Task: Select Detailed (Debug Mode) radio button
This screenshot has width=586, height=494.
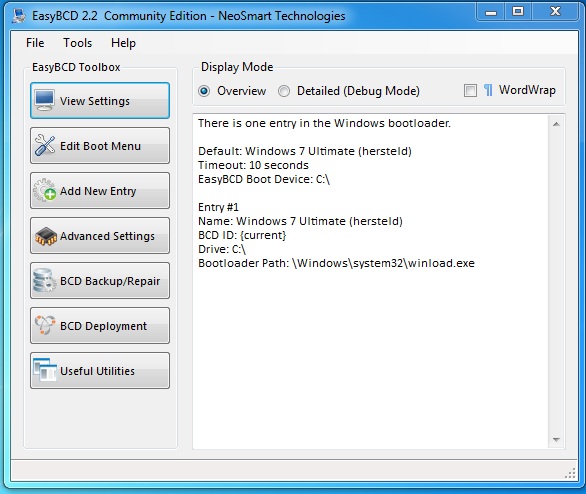Action: point(284,91)
